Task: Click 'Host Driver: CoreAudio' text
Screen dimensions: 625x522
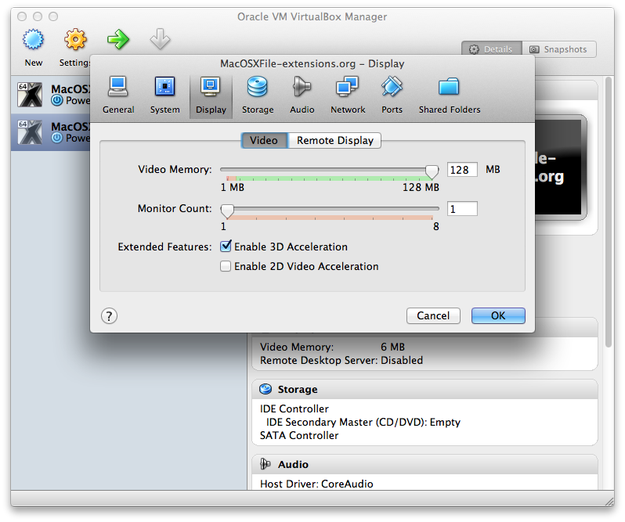Action: pyautogui.click(x=316, y=484)
